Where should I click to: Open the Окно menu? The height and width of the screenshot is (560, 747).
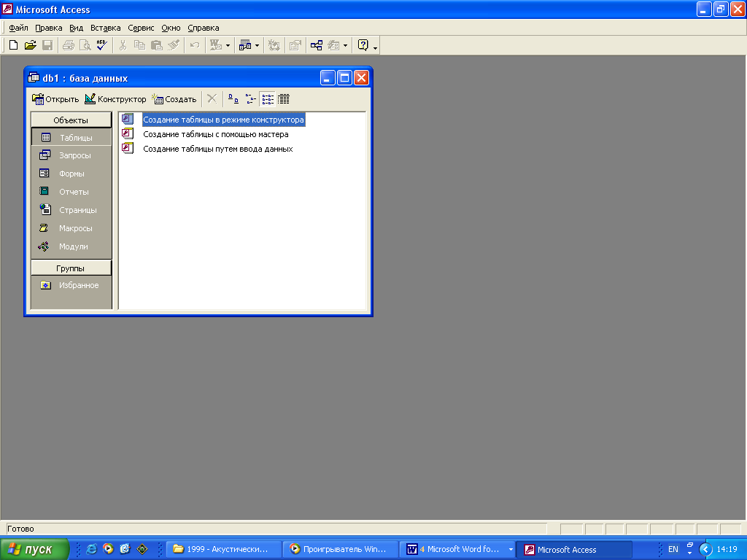click(171, 28)
